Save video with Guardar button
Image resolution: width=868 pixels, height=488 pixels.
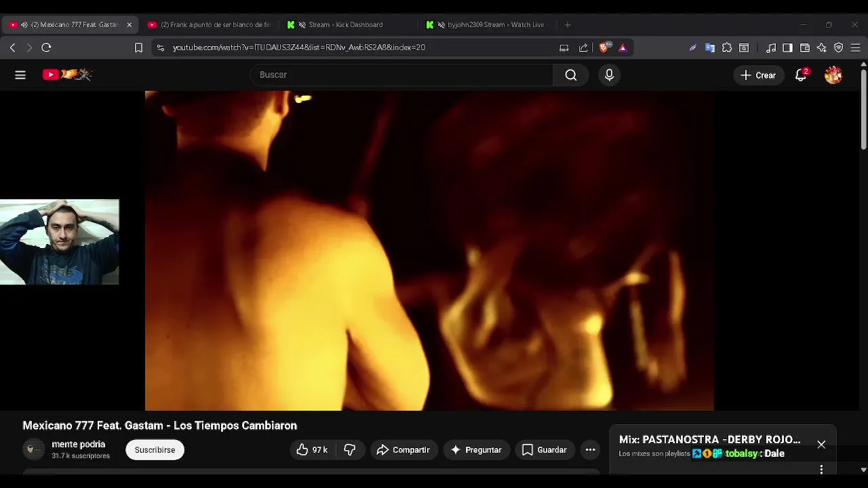tap(544, 450)
